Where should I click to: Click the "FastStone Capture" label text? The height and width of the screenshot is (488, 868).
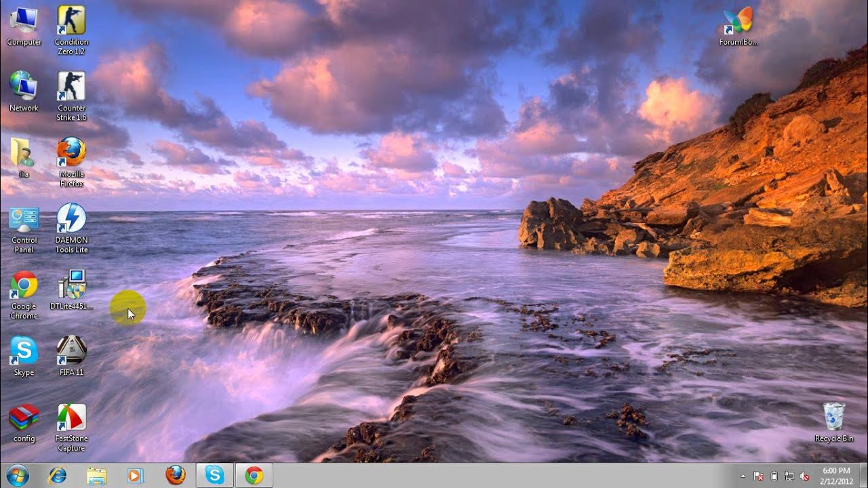(x=71, y=443)
